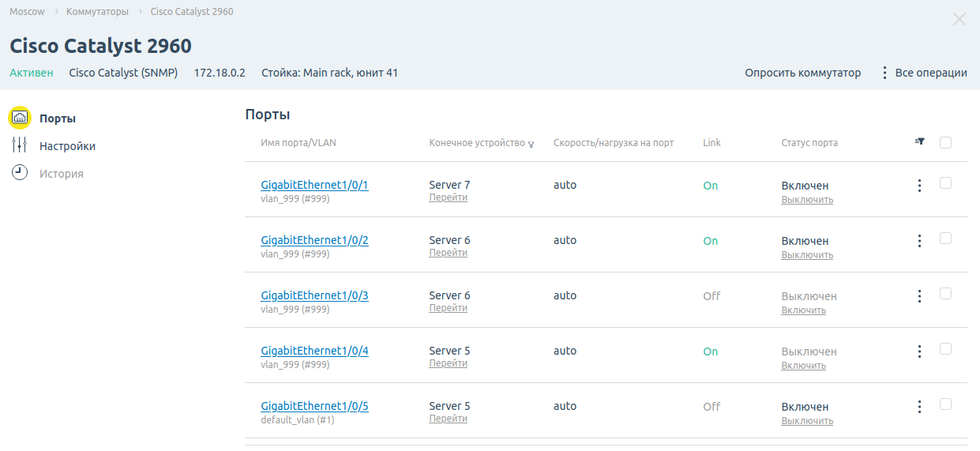Click Стойка: Main rack, юнит 41 text
The width and height of the screenshot is (980, 451).
point(329,73)
